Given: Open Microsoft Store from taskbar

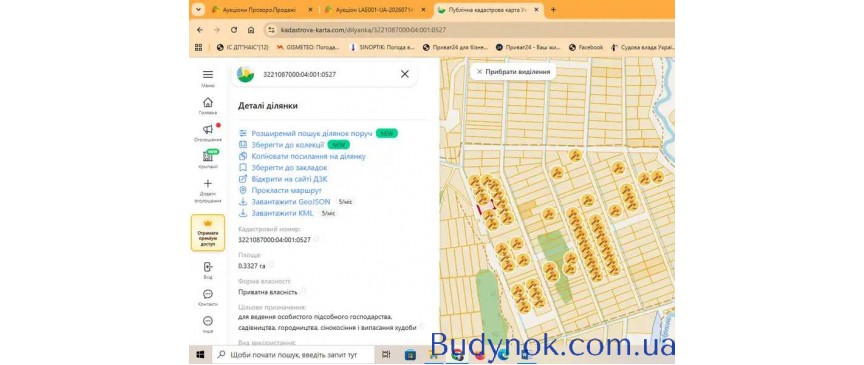Looking at the screenshot, I should (410, 355).
